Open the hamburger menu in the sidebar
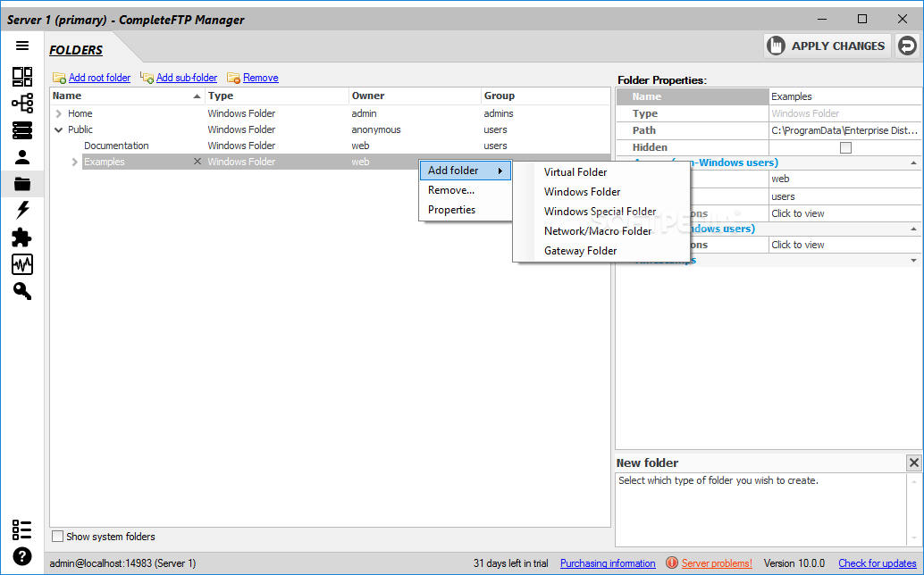This screenshot has height=575, width=924. coord(22,46)
